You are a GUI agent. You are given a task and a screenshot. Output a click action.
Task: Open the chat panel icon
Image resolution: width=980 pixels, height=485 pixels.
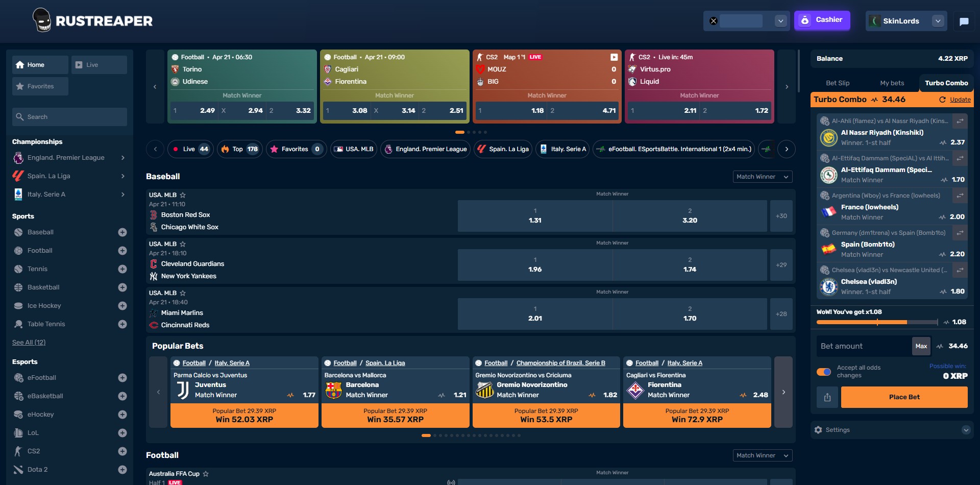[x=964, y=21]
